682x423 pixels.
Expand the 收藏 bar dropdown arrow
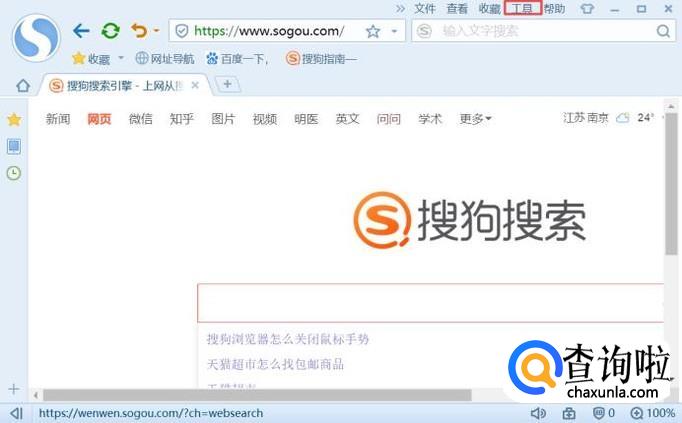tap(121, 57)
